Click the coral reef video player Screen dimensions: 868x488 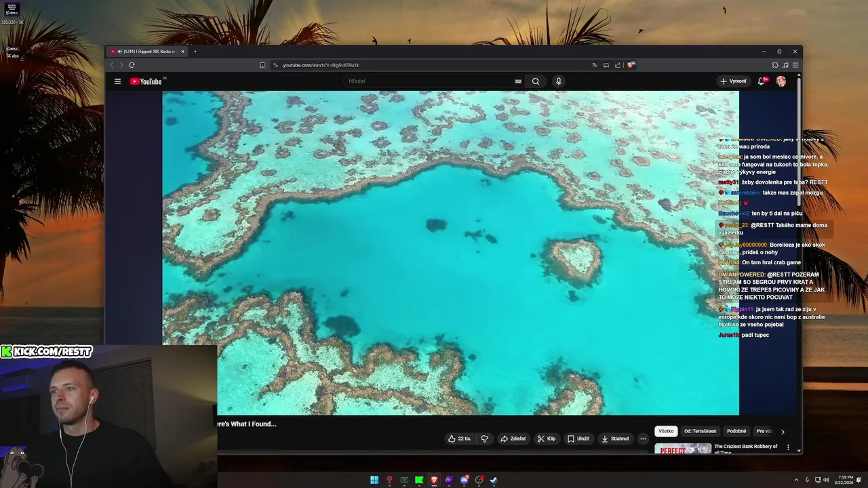[x=450, y=253]
